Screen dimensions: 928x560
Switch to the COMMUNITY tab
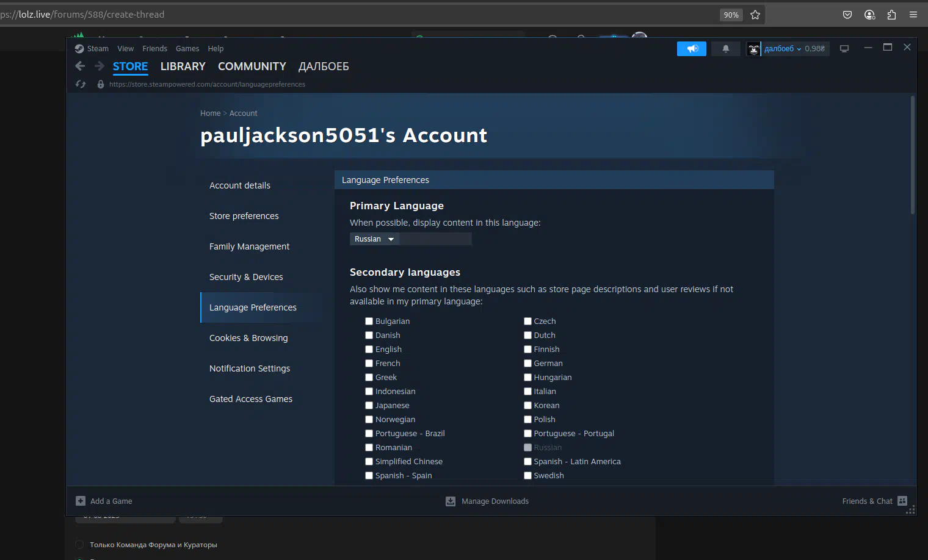click(x=252, y=66)
